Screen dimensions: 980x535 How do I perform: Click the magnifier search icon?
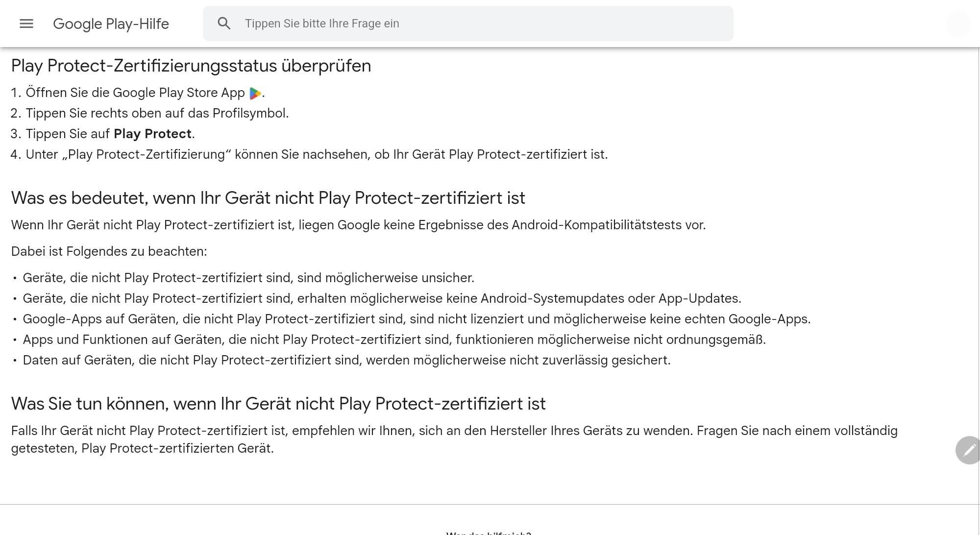(224, 24)
